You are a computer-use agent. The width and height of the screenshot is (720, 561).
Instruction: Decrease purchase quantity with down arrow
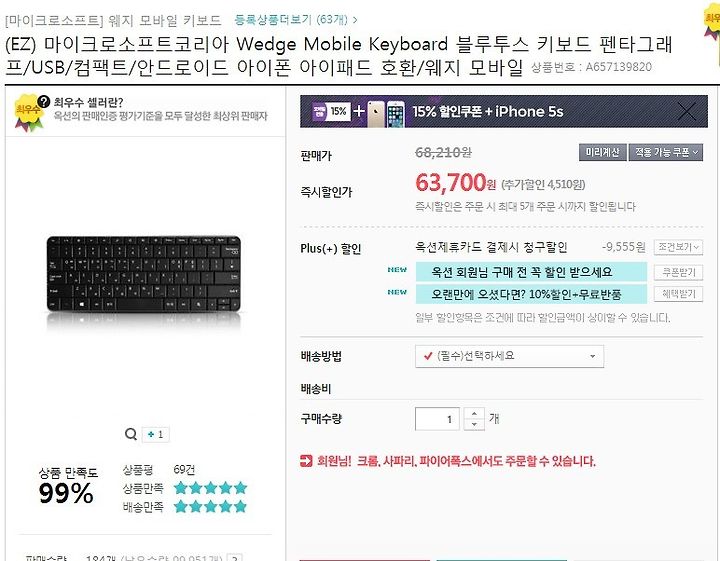coord(474,424)
